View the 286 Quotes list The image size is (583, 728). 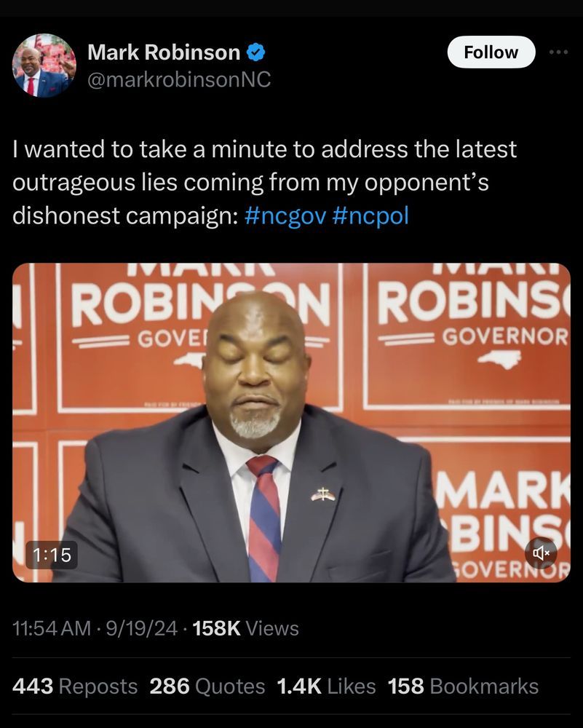[207, 687]
